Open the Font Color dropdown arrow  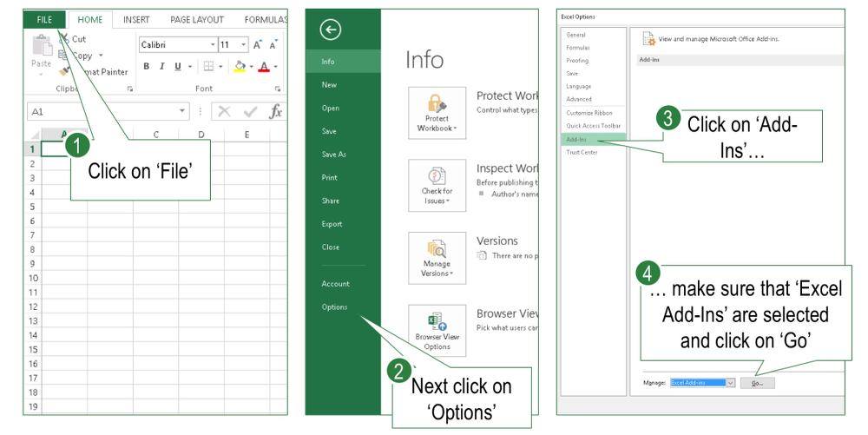(x=276, y=67)
